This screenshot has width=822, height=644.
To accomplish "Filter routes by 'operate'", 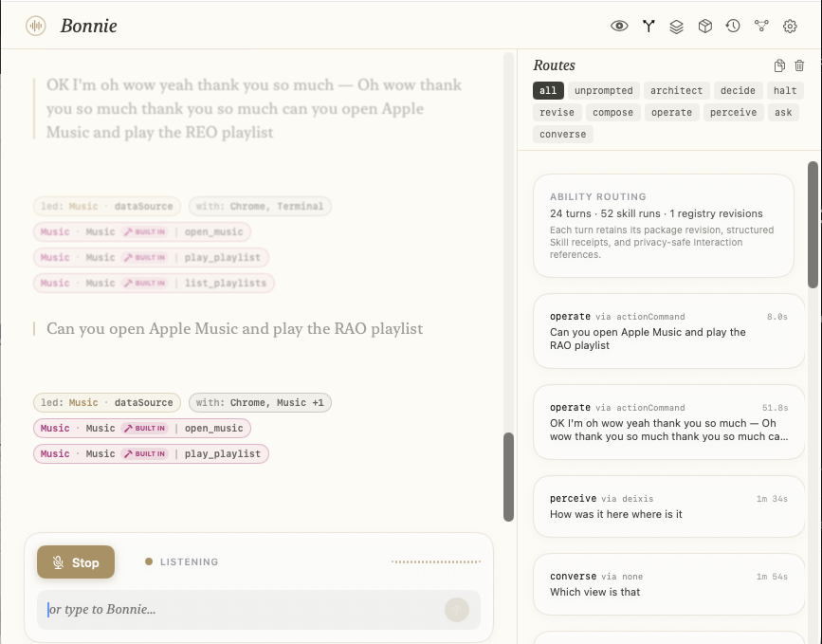I will point(671,112).
